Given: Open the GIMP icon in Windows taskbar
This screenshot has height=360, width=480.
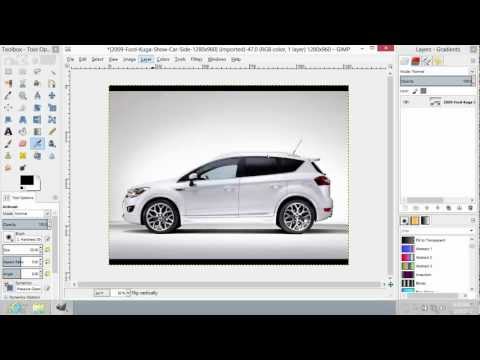Looking at the screenshot, I should click(61, 308).
